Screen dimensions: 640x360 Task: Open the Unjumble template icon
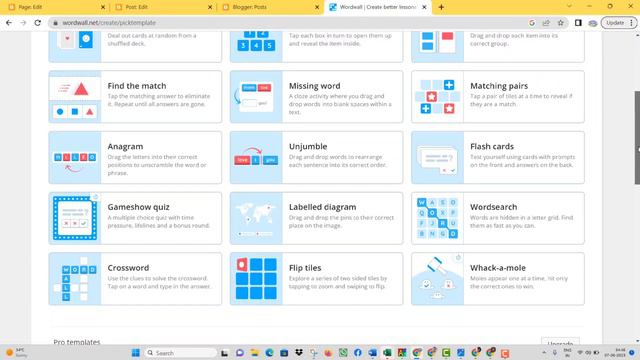256,158
